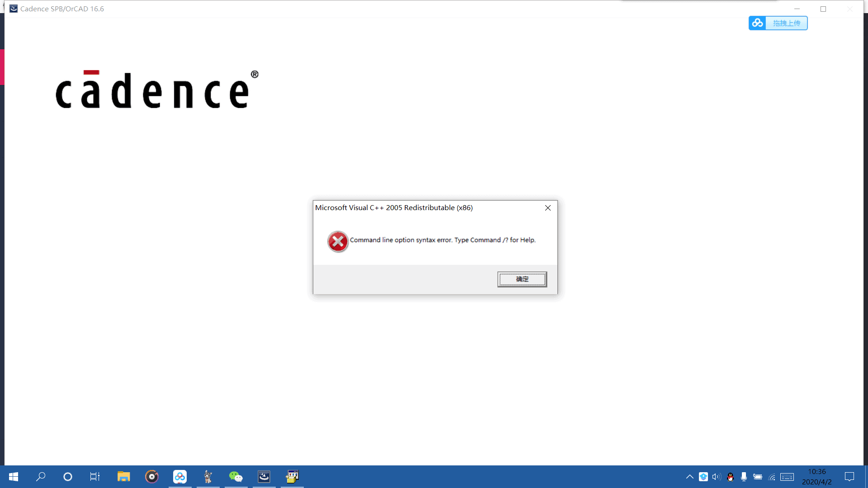Open Task View on the taskbar
Viewport: 868px width, 488px height.
coord(95,477)
